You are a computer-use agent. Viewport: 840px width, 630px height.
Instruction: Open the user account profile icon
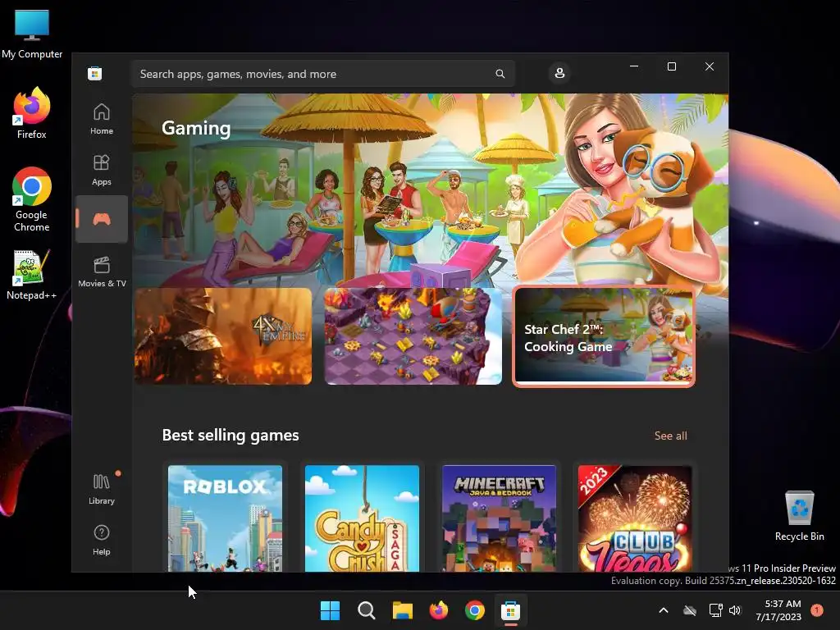coord(559,73)
